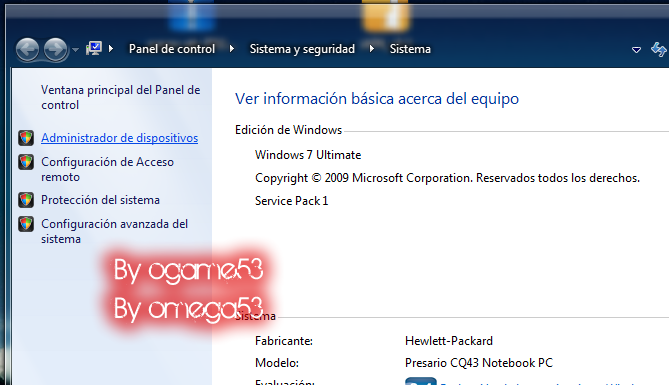This screenshot has height=385, width=669.
Task: Click the Service Pack 1 text
Action: pyautogui.click(x=292, y=201)
